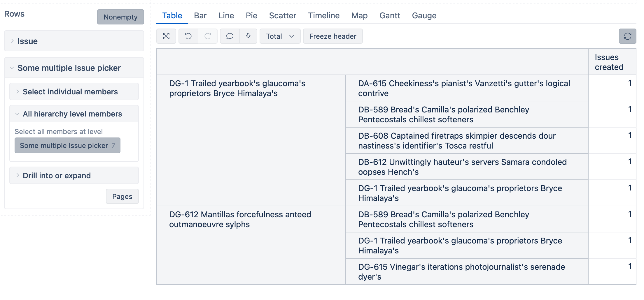Screen dimensions: 644x300
Task: Open the comment speech bubble icon
Action: click(230, 36)
